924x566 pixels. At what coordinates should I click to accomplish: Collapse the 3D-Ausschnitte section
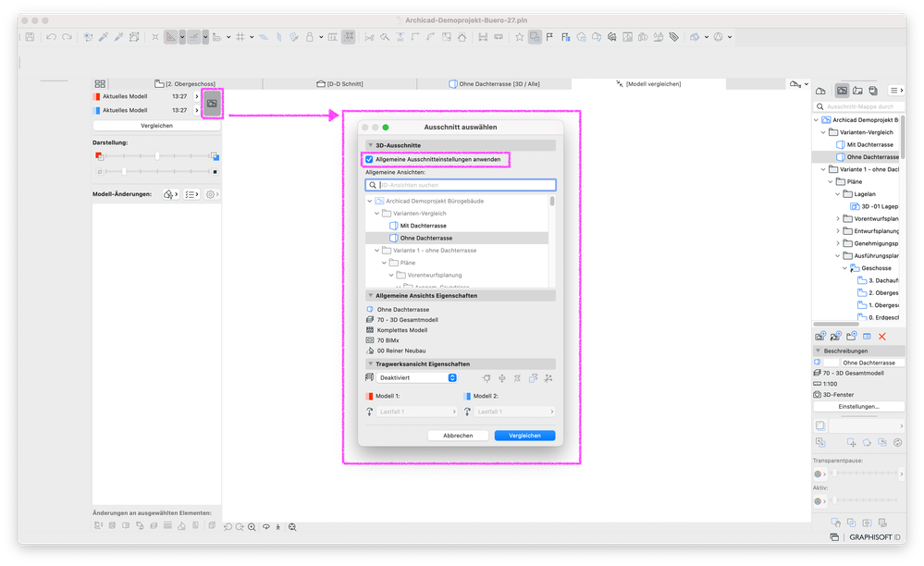[371, 145]
